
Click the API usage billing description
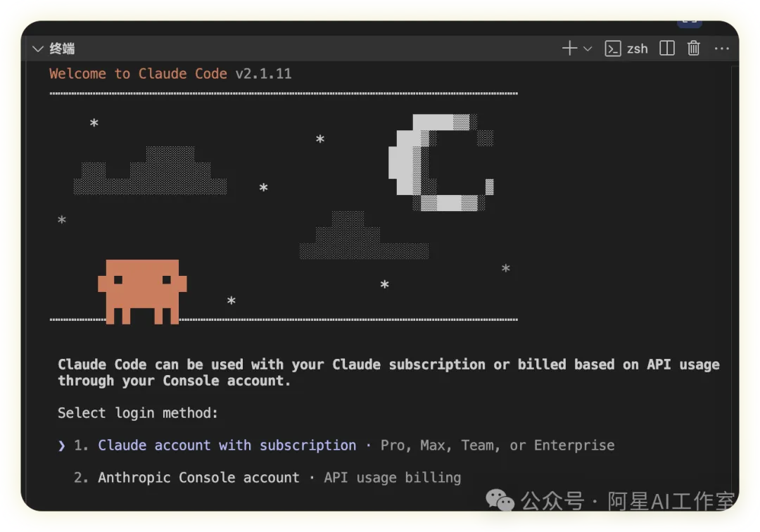pyautogui.click(x=392, y=478)
